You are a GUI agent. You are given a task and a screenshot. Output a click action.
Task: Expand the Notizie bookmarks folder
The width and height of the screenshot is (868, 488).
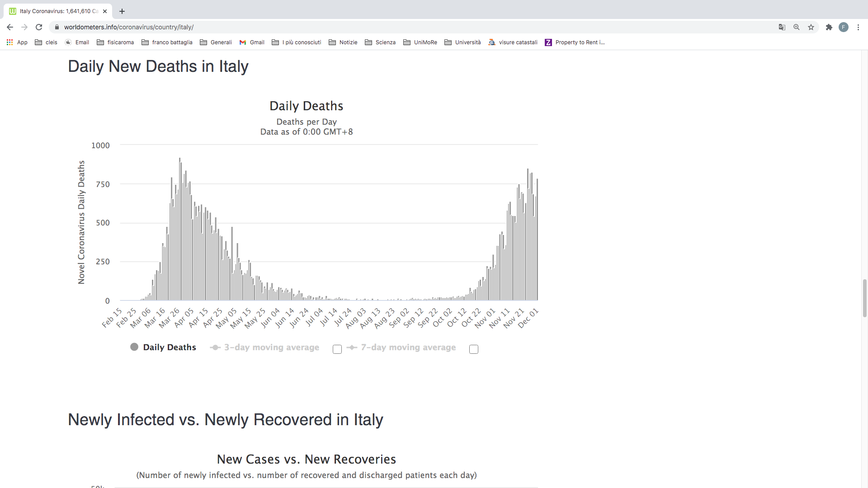(x=343, y=42)
